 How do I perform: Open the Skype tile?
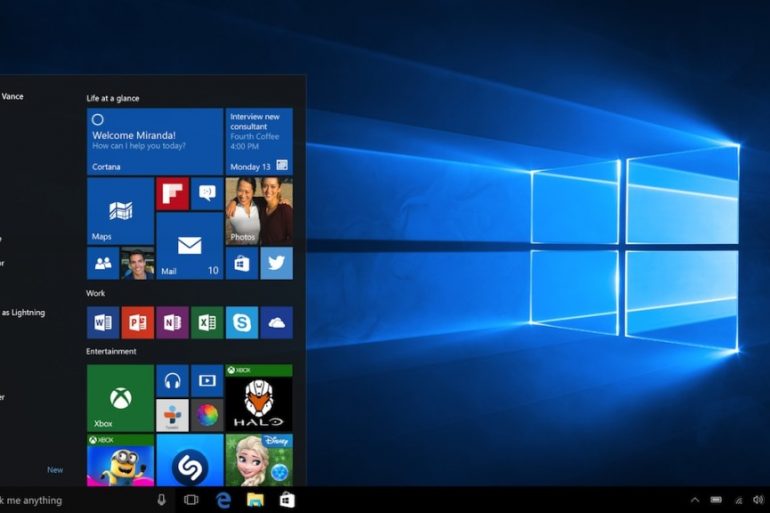click(241, 322)
